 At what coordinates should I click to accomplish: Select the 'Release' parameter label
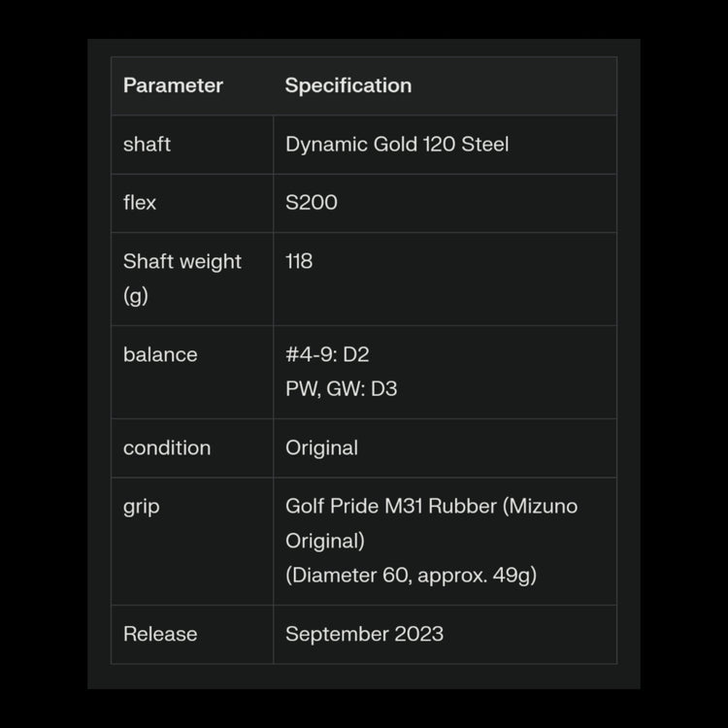pyautogui.click(x=160, y=634)
